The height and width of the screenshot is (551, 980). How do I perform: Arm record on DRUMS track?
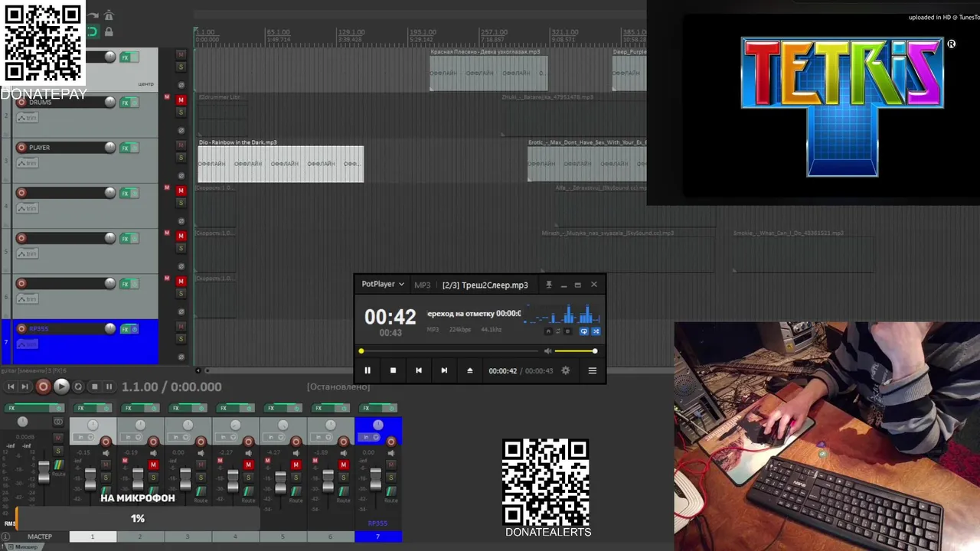21,102
